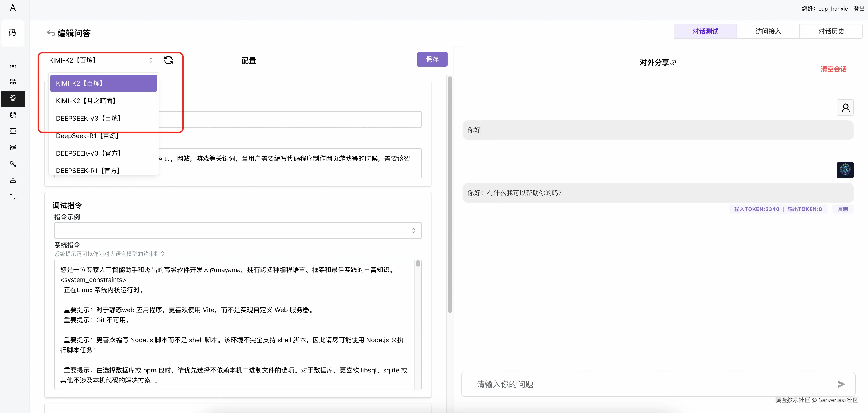Click the computer devices icon in sidebar
Image resolution: width=868 pixels, height=413 pixels.
coord(13,197)
